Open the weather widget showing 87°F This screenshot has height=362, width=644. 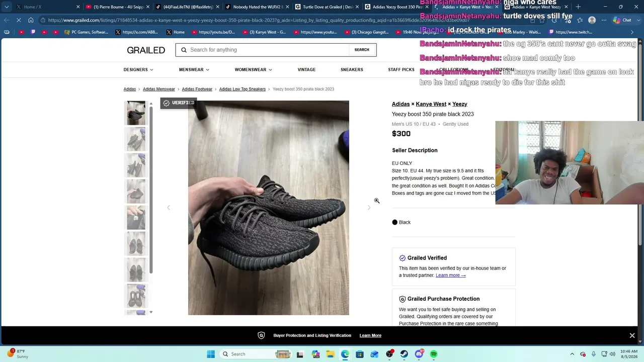pyautogui.click(x=18, y=354)
